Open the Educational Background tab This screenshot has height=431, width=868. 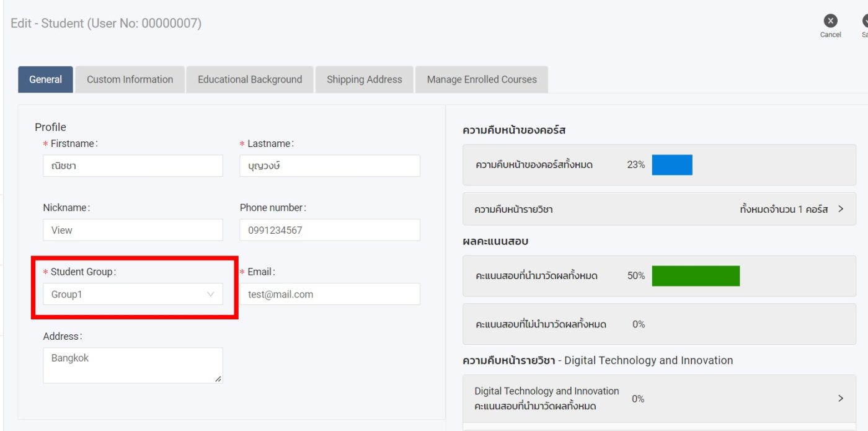point(250,79)
